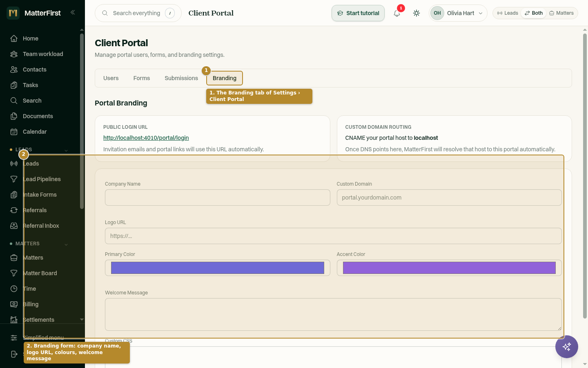The height and width of the screenshot is (368, 588).
Task: Open notifications bell
Action: click(x=397, y=13)
